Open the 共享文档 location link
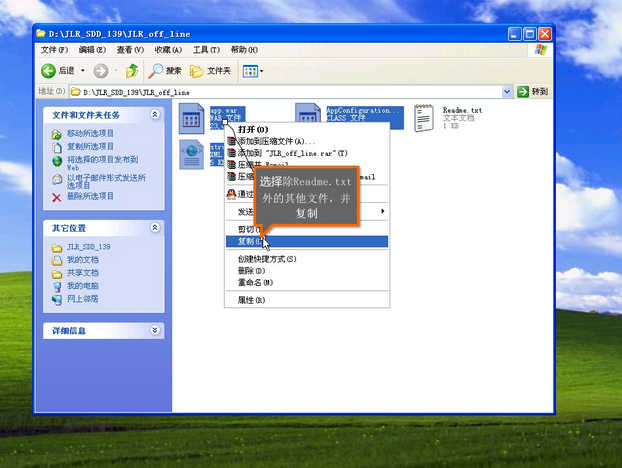622x468 pixels. [x=83, y=273]
